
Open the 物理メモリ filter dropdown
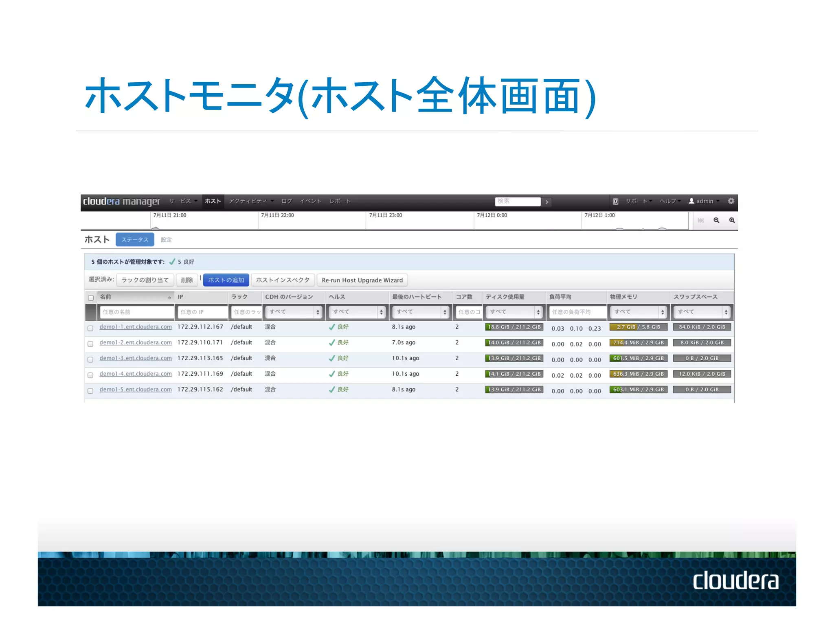639,312
